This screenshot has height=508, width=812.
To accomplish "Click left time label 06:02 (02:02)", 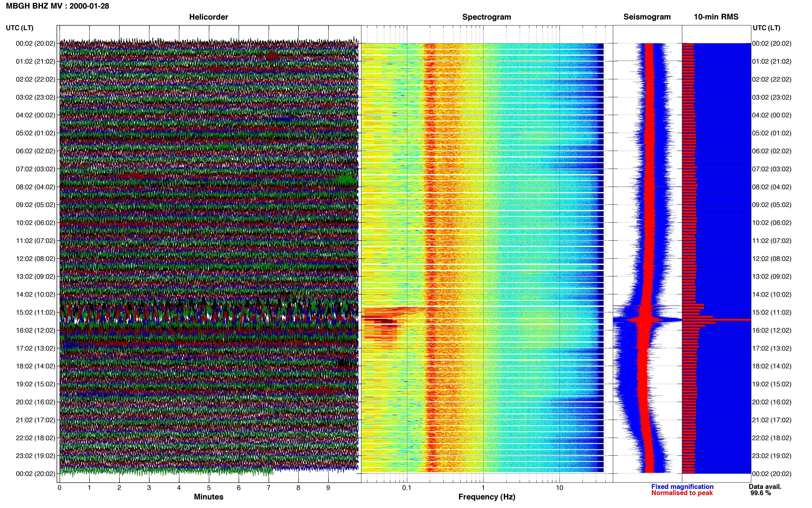I will click(x=36, y=151).
